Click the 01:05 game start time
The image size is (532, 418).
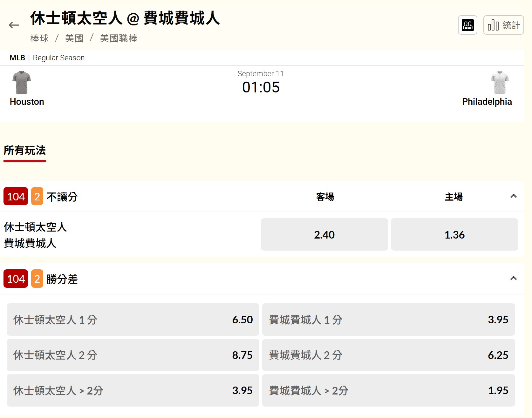[x=261, y=87]
